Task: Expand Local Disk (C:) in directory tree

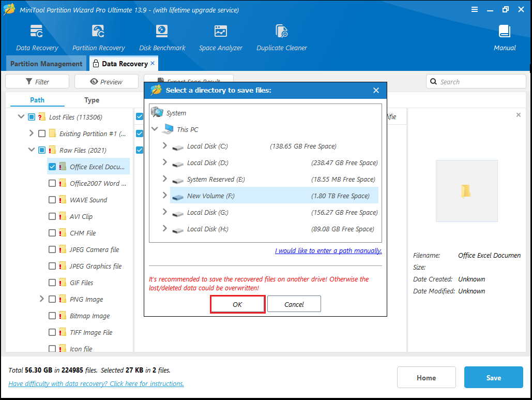Action: click(x=165, y=146)
